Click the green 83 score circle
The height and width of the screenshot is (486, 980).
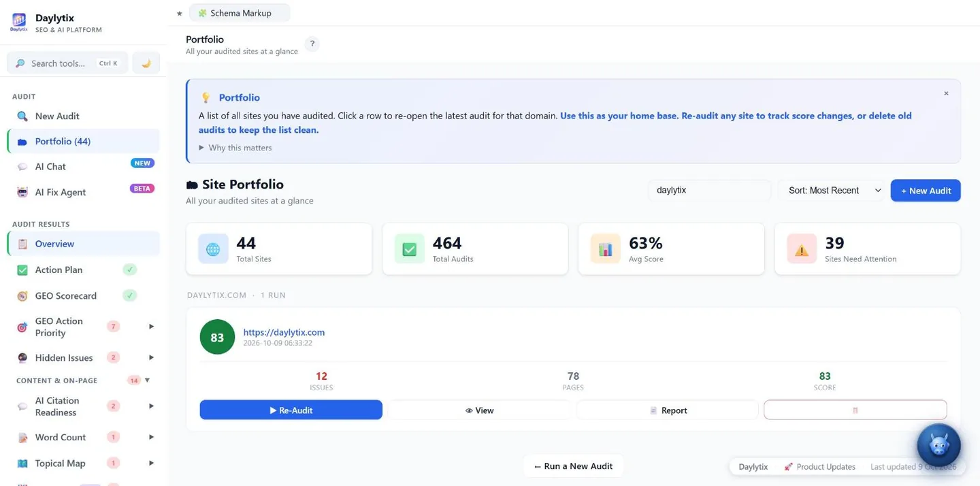(x=217, y=338)
